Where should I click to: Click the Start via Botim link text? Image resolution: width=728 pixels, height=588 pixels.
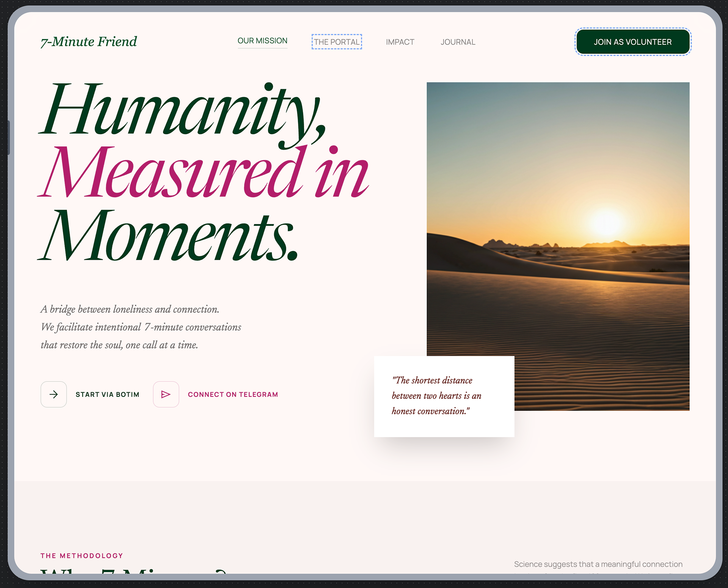tap(107, 395)
